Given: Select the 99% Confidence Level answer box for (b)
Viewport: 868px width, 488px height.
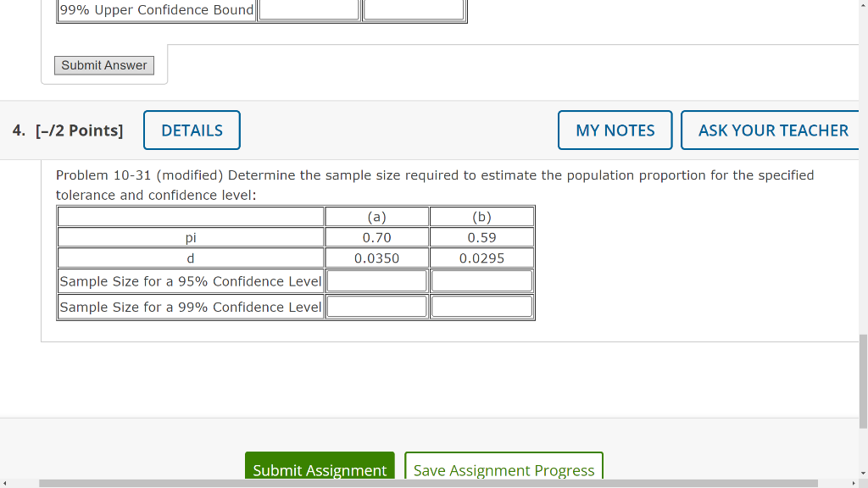Looking at the screenshot, I should click(x=481, y=306).
